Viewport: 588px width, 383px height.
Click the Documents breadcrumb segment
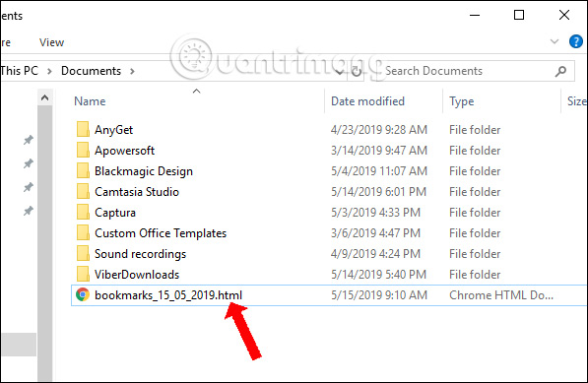click(92, 71)
